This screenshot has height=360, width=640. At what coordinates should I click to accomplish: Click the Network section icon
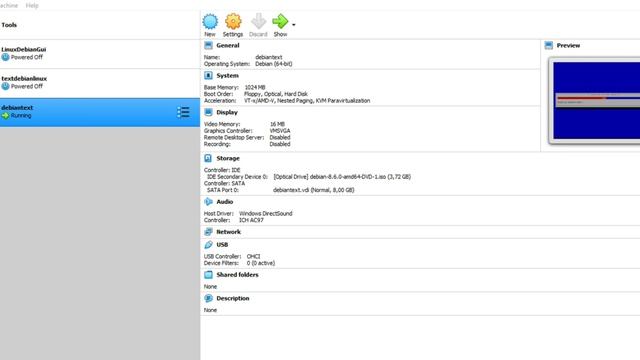pos(208,232)
